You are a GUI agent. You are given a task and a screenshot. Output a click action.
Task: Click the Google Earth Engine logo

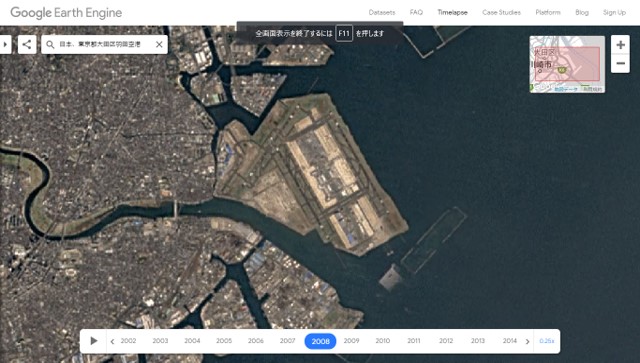66,13
